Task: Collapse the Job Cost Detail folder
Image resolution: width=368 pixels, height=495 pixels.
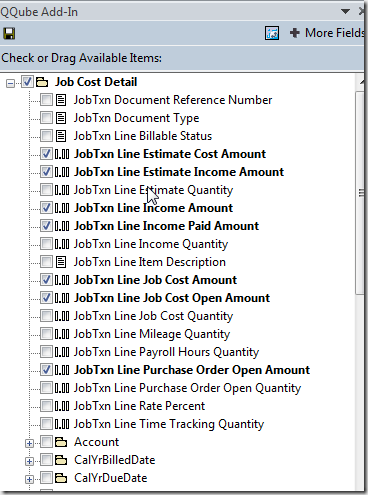Action: pos(11,83)
